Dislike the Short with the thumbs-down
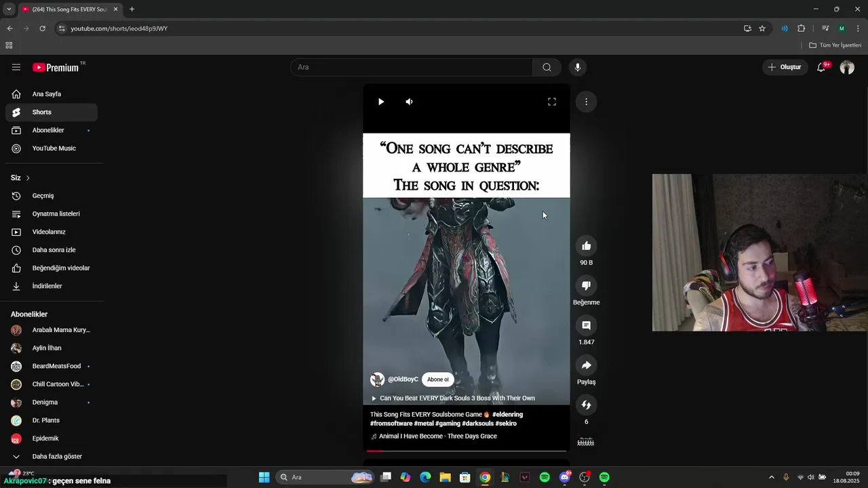868x488 pixels. coord(587,285)
